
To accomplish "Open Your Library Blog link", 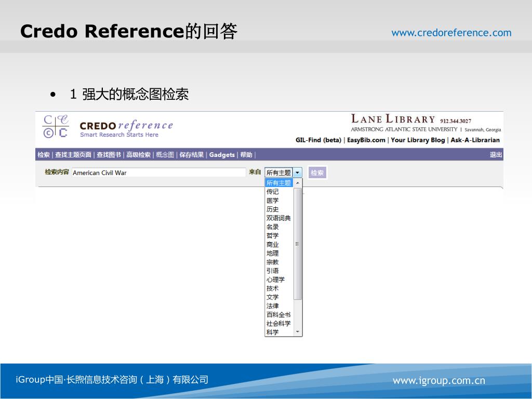I will point(418,140).
